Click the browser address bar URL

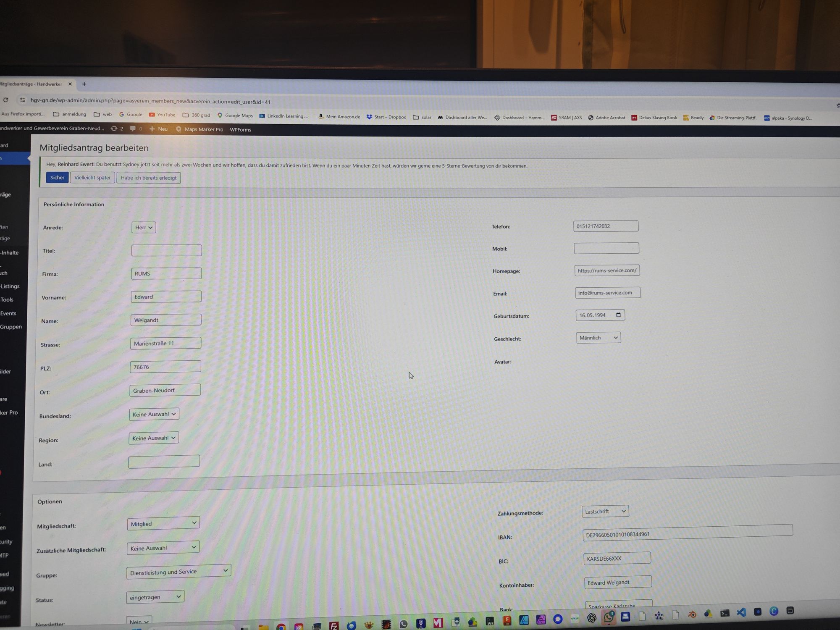[x=150, y=101]
